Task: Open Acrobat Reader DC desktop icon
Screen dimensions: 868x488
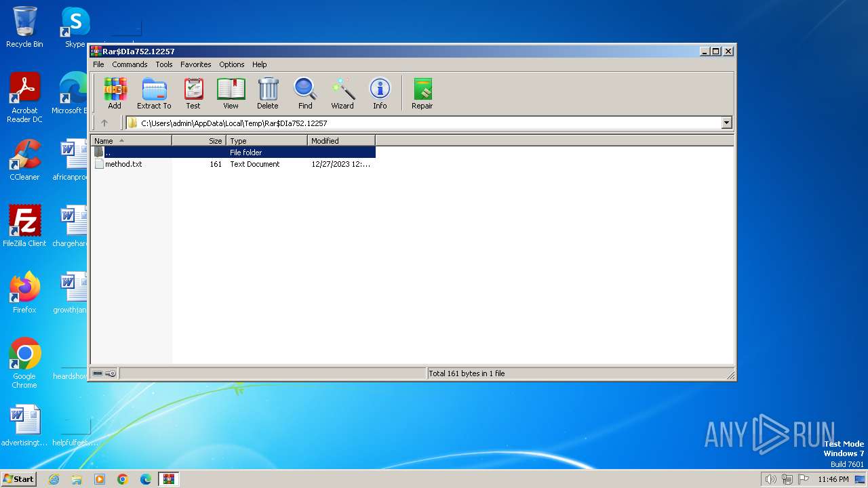Action: (24, 98)
